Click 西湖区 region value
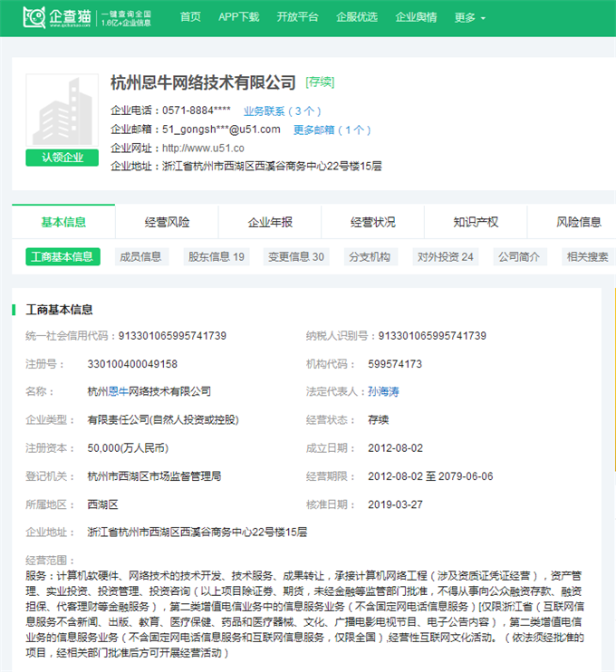 coord(103,504)
